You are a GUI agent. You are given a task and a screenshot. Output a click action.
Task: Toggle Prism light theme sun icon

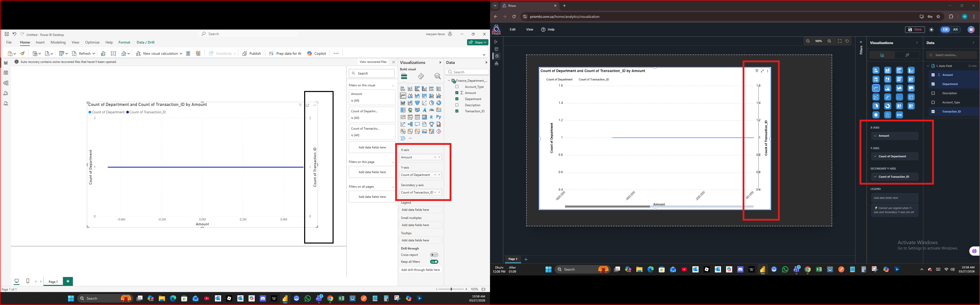tap(931, 30)
